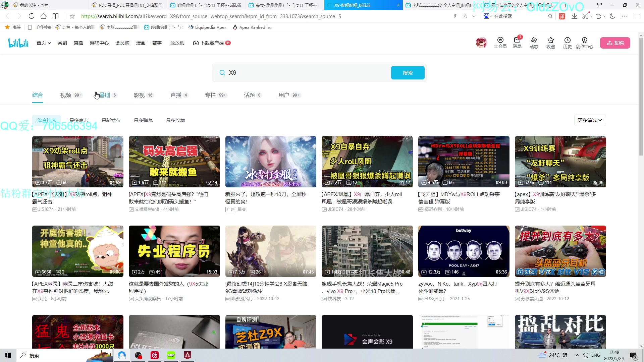This screenshot has height=362, width=644.
Task: Open the 消息 messages icon
Action: click(x=517, y=43)
